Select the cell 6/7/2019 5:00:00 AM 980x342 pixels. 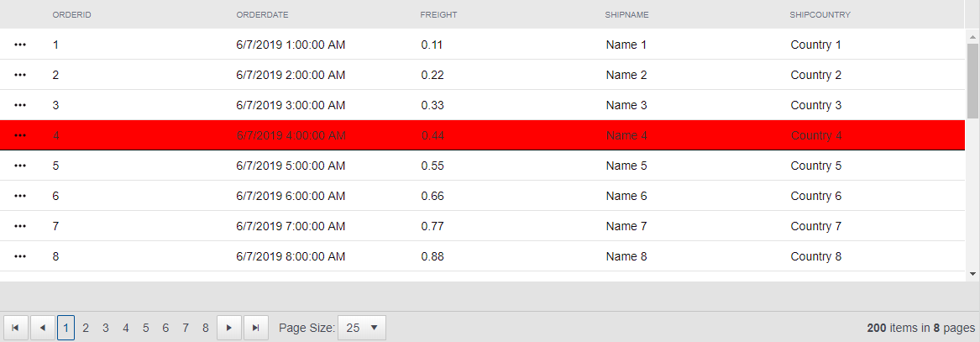tap(291, 166)
